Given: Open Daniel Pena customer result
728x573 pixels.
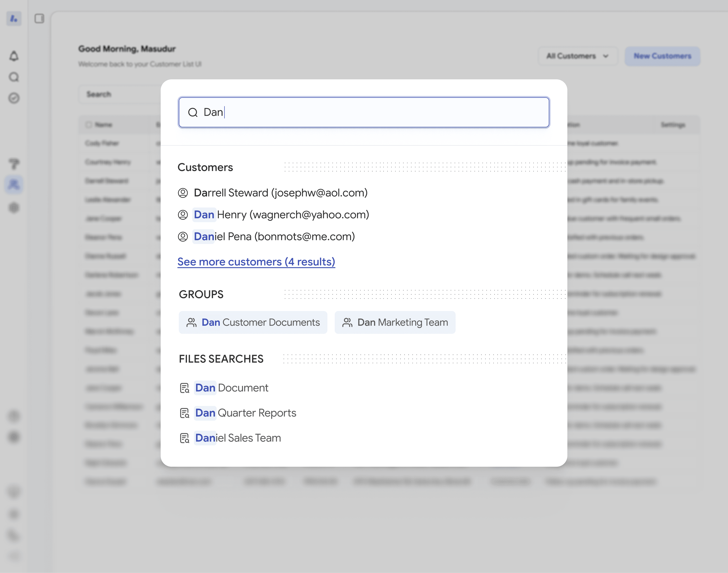Looking at the screenshot, I should [x=274, y=236].
